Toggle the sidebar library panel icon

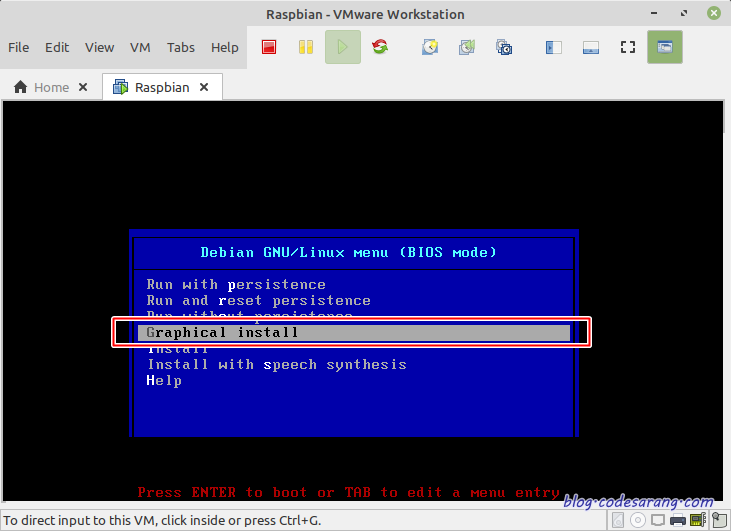pos(553,47)
